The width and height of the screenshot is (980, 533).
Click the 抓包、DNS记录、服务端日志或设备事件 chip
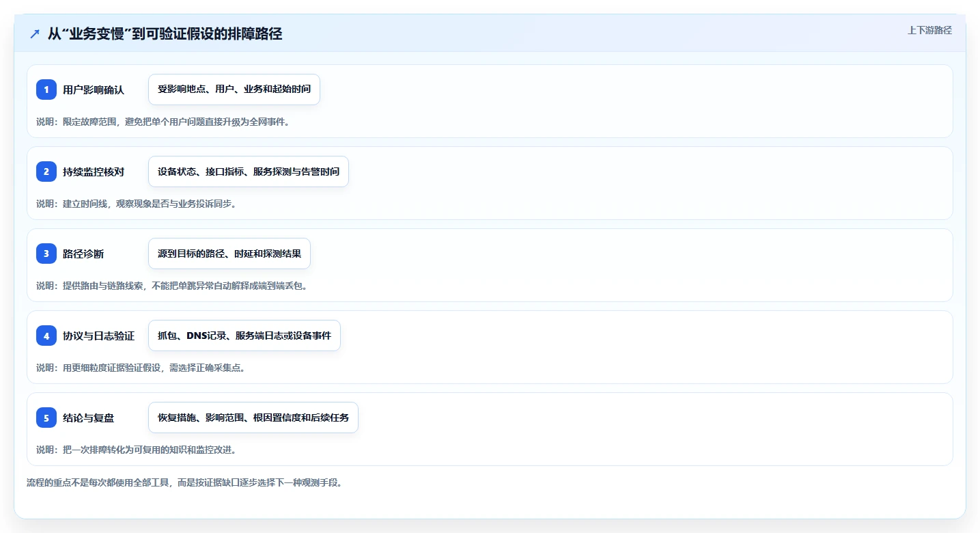pyautogui.click(x=244, y=336)
